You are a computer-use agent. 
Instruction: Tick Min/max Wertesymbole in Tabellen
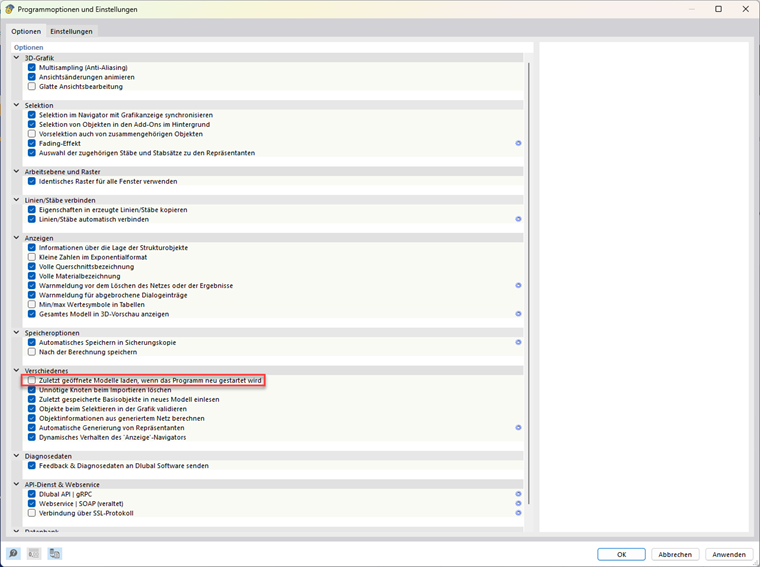coord(32,304)
